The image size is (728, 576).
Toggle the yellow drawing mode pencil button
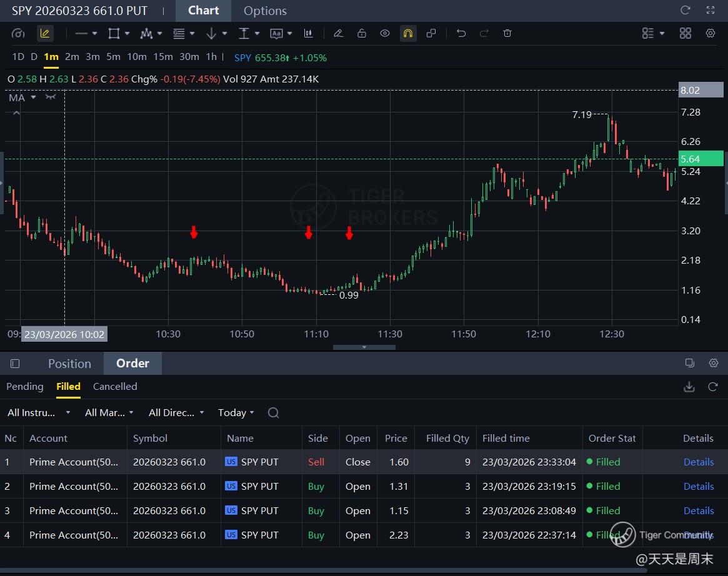(44, 34)
